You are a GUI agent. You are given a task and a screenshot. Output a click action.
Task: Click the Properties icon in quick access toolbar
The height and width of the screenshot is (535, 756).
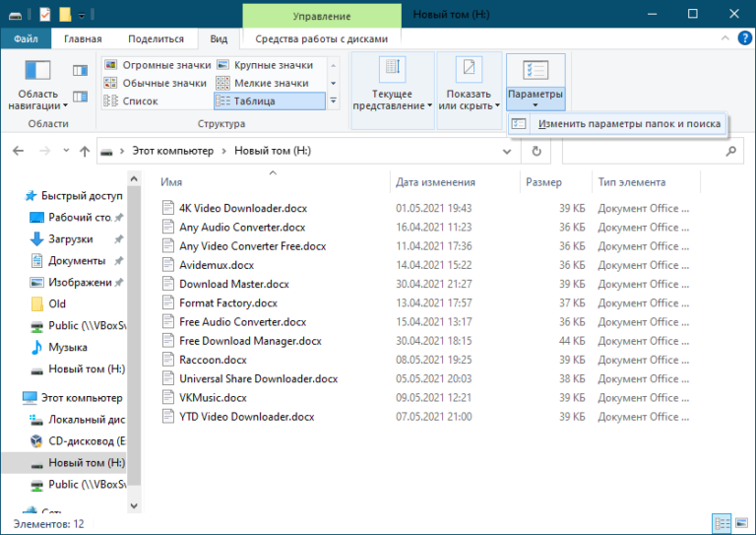(x=45, y=15)
